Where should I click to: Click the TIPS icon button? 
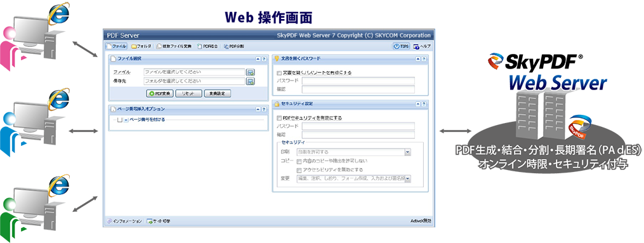point(402,46)
